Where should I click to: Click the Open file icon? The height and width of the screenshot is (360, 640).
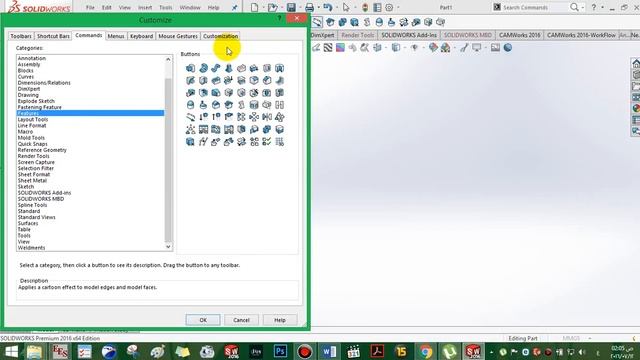pyautogui.click(x=272, y=7)
